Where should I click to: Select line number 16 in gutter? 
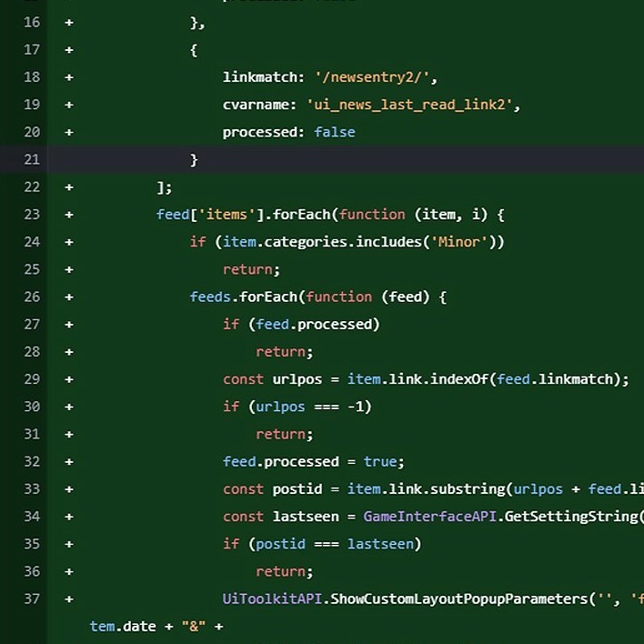point(32,22)
